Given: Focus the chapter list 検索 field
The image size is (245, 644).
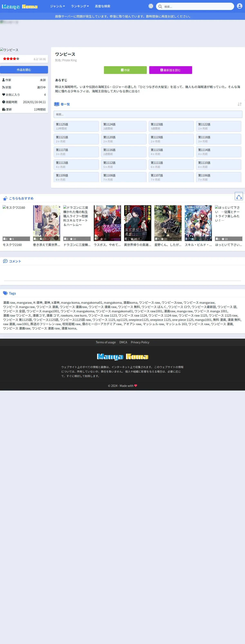Looking at the screenshot, I should click(148, 114).
